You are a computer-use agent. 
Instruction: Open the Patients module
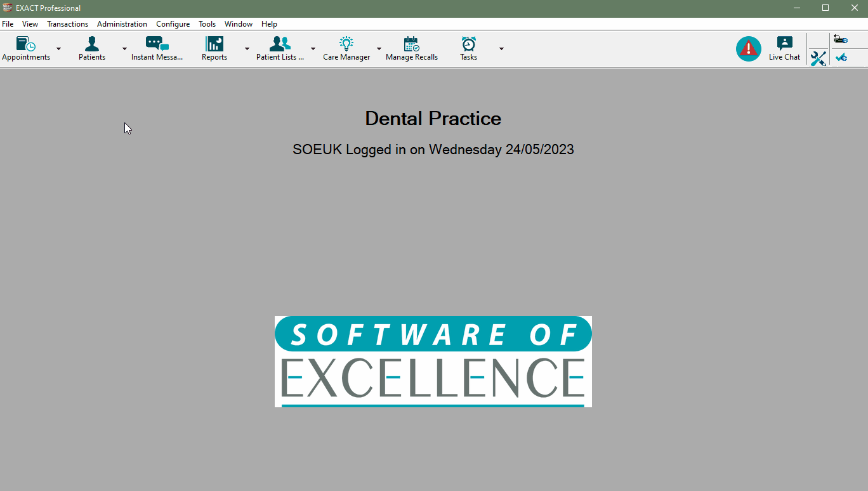92,49
